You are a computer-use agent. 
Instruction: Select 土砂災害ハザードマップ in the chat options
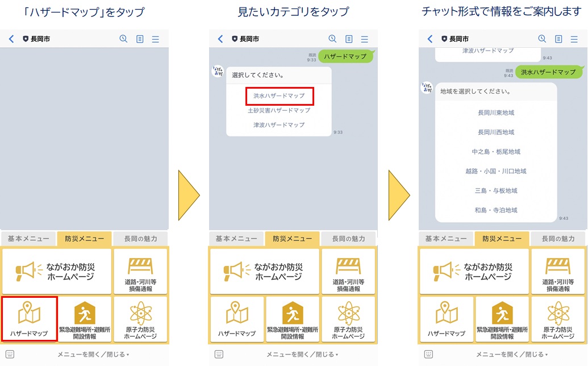(x=279, y=110)
